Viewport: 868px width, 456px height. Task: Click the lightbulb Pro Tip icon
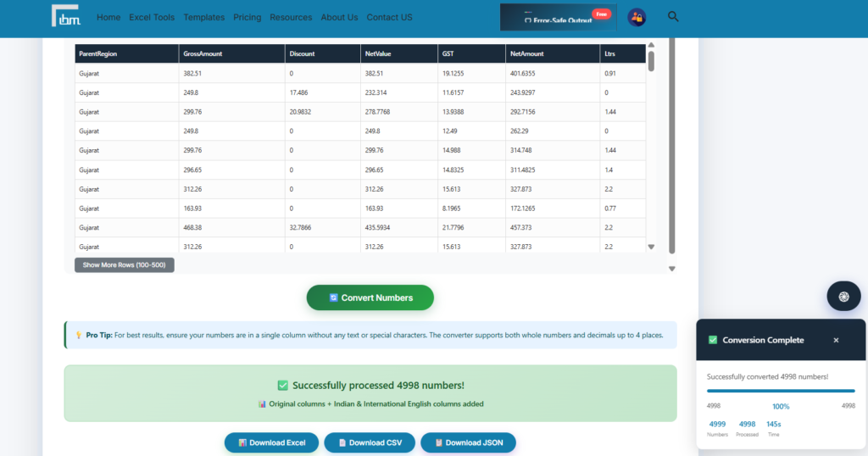(79, 335)
